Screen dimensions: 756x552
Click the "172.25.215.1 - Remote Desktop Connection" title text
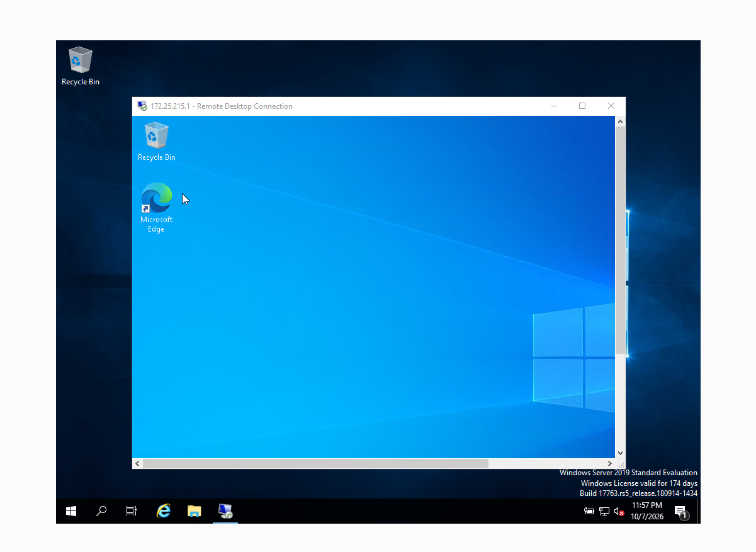click(222, 106)
